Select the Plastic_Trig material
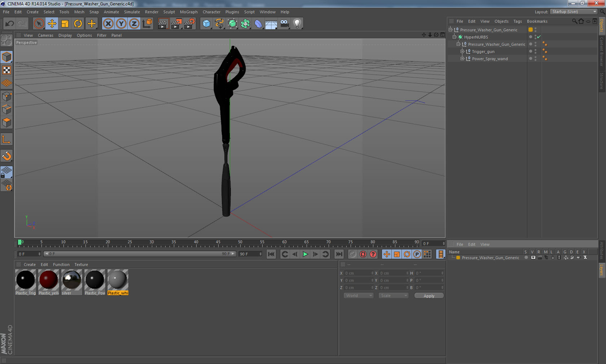Viewport: 606px width, 364px height. pos(26,282)
